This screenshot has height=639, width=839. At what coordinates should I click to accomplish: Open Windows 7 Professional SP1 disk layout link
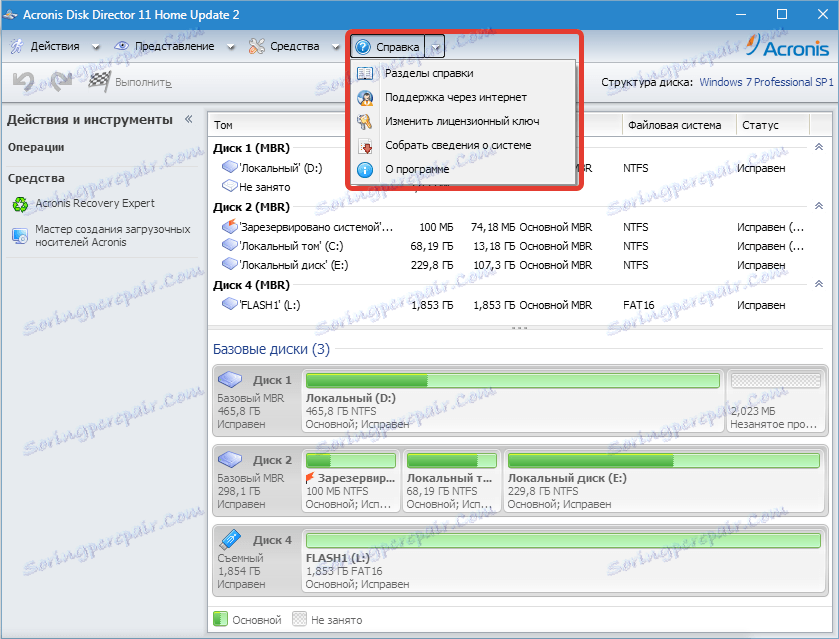(x=766, y=82)
